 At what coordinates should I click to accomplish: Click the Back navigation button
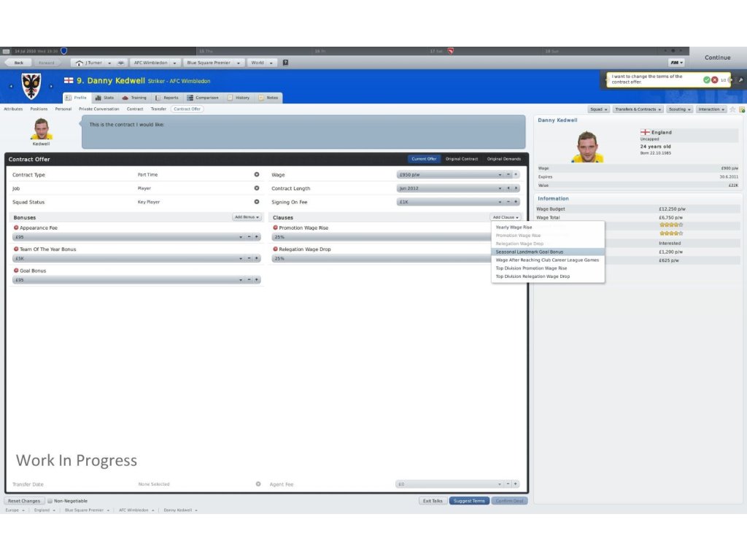tap(18, 63)
